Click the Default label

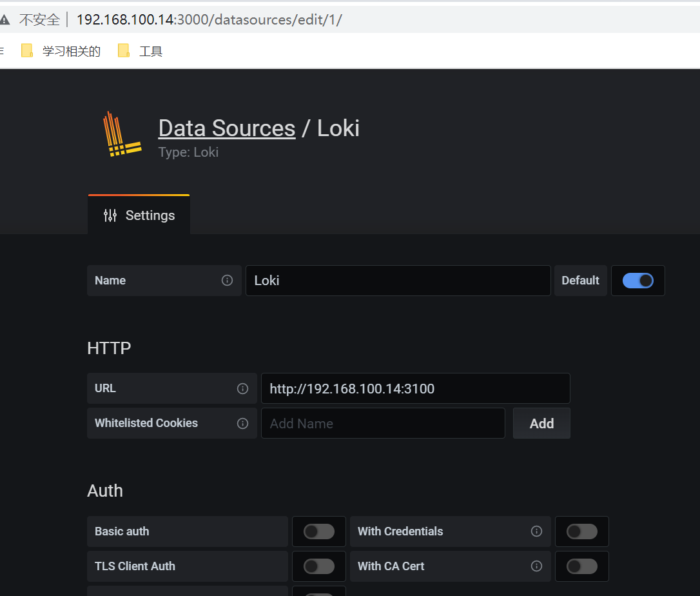tap(580, 281)
